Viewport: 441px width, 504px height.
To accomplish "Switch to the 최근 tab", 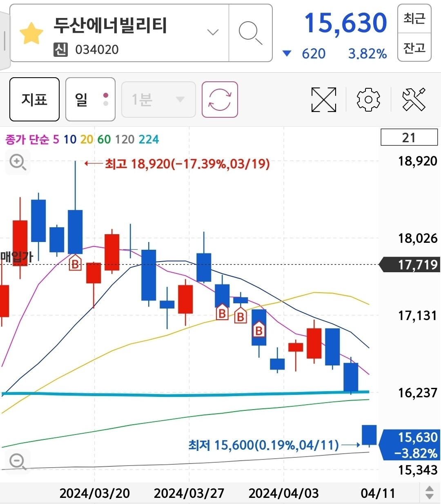I will [414, 19].
